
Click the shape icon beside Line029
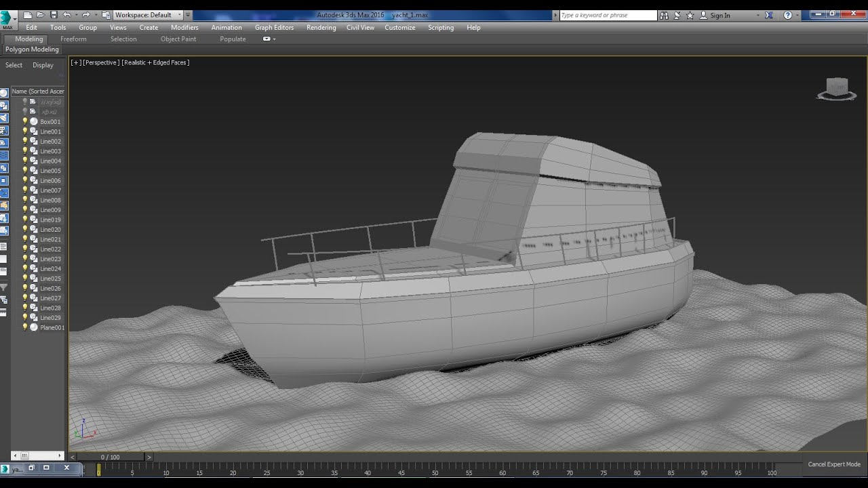tap(34, 318)
